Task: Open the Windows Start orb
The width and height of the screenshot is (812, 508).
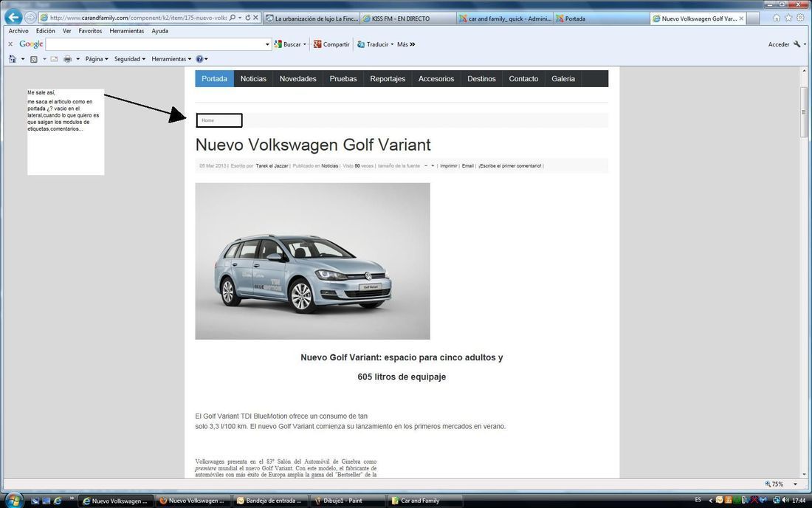Action: 13,501
